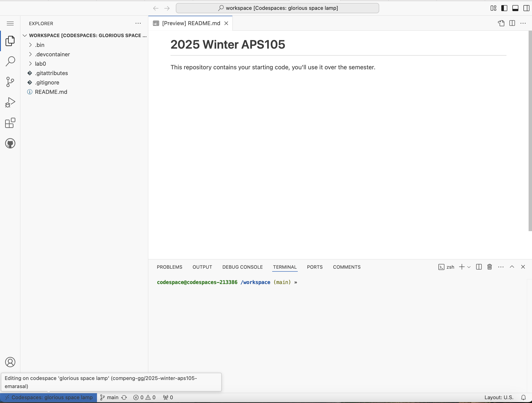Switch to the COMMENTS tab

(347, 267)
